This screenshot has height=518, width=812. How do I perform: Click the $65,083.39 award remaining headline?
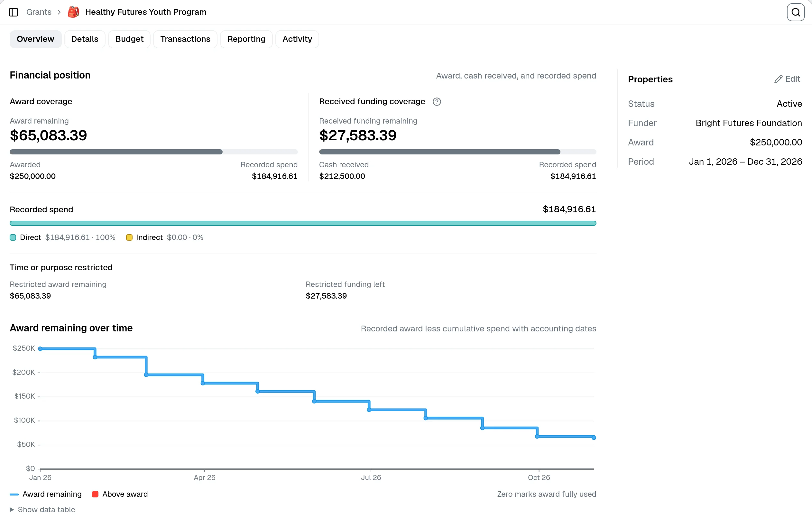(x=48, y=135)
